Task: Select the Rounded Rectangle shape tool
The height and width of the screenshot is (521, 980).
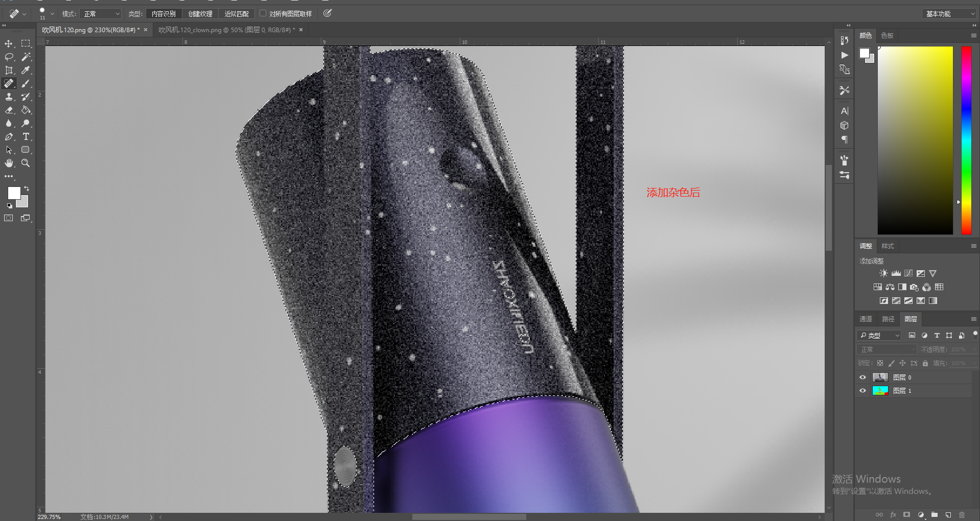Action: click(x=26, y=150)
